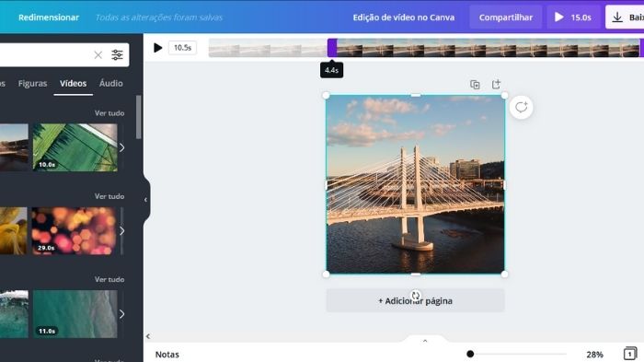
Task: Click the rotate handle below the video
Action: click(x=416, y=296)
